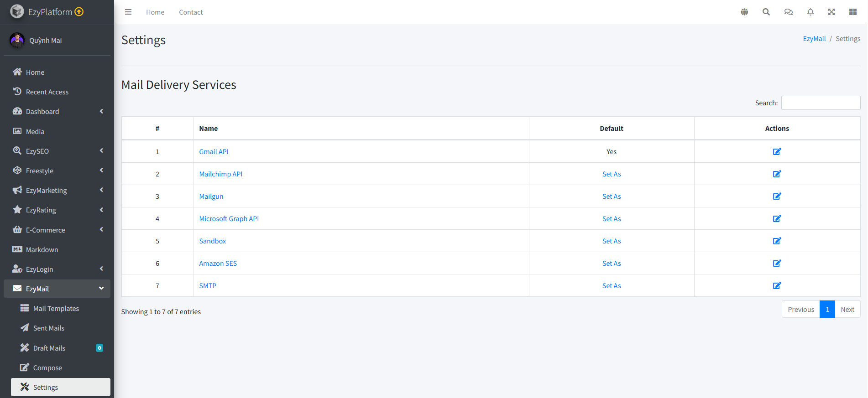Edit the Microsoft Graph API service
The image size is (868, 398).
pyautogui.click(x=777, y=218)
